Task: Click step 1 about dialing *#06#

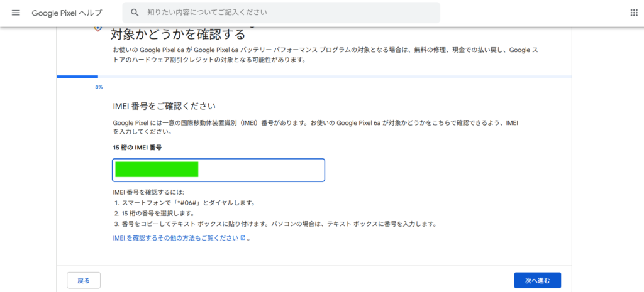Action: coord(186,203)
